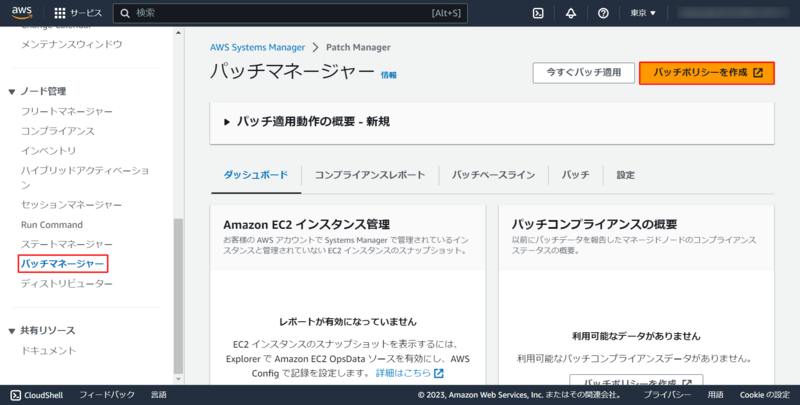Switch to パッチベースライン tab

point(493,175)
